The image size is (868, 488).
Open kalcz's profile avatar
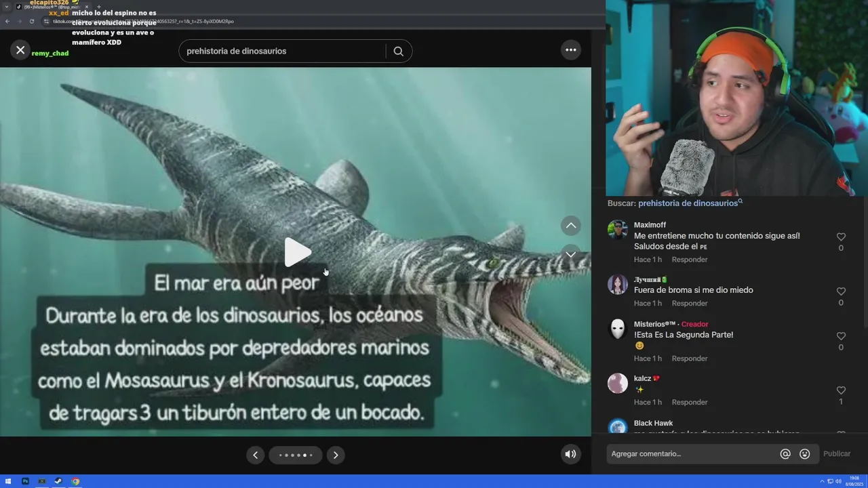pos(618,384)
